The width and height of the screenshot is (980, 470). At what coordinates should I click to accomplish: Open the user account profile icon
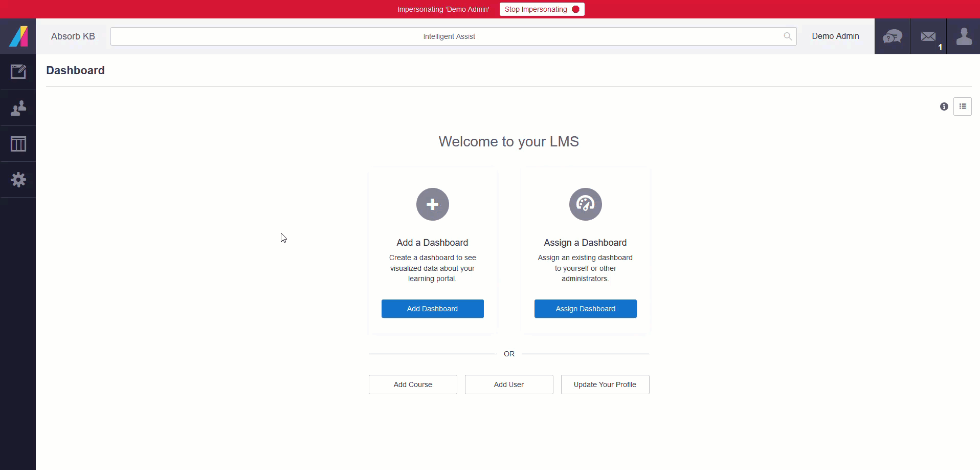964,36
